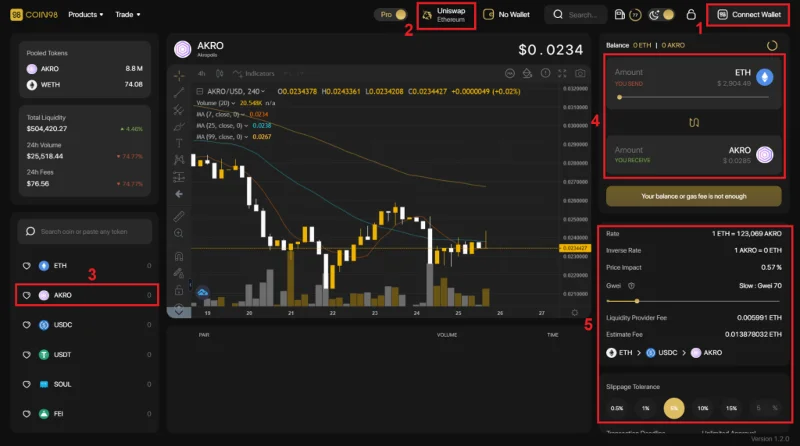Favorite ETH with the heart icon

pyautogui.click(x=27, y=266)
